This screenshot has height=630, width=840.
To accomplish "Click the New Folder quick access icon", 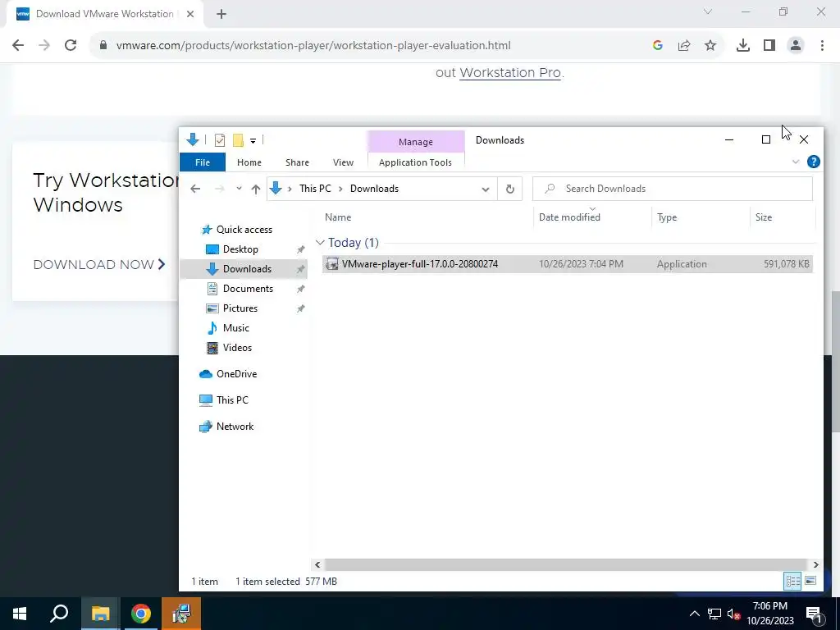I will click(239, 140).
